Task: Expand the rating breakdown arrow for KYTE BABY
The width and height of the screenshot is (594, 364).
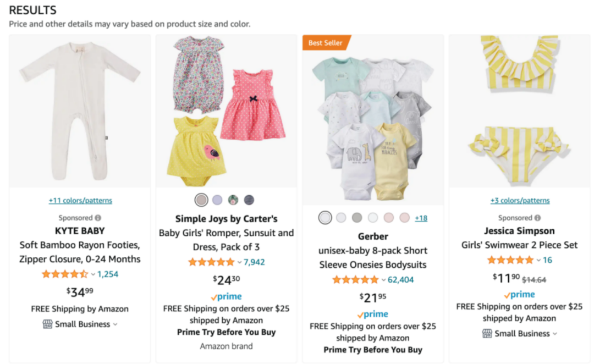Action: (x=93, y=274)
